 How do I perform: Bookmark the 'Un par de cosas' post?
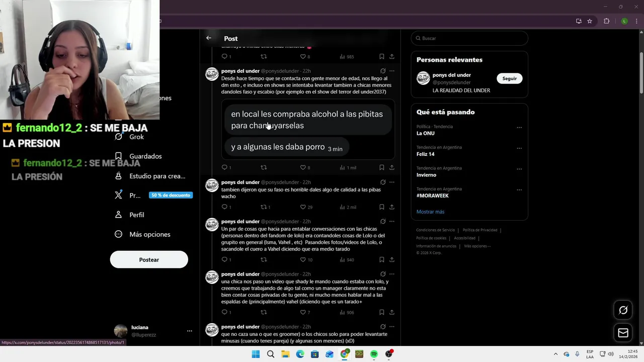[x=382, y=260]
